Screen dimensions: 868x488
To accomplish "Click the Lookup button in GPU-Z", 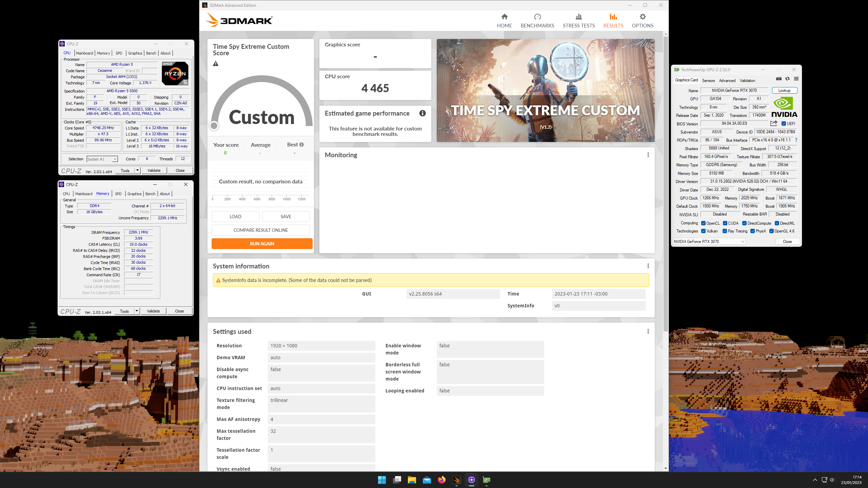I will point(784,90).
